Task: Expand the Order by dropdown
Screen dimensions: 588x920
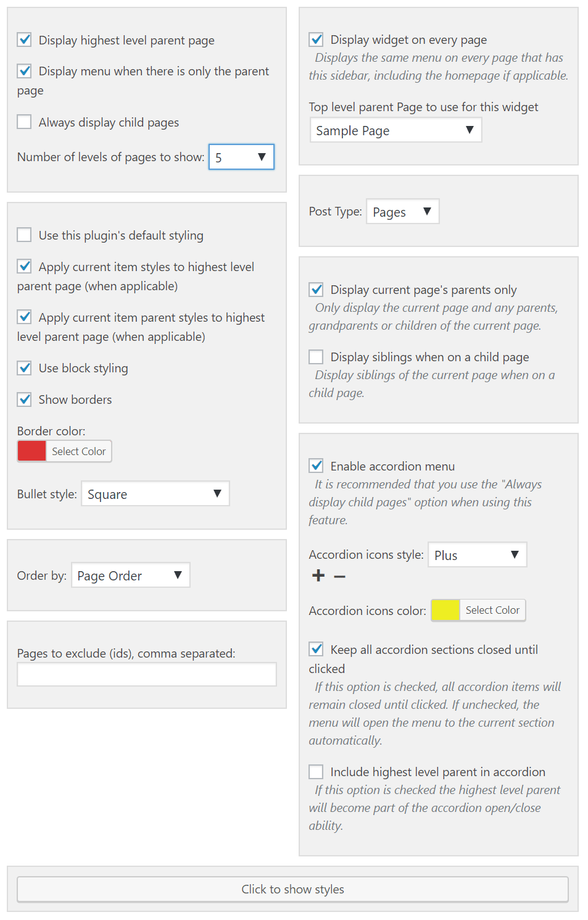Action: [x=130, y=575]
